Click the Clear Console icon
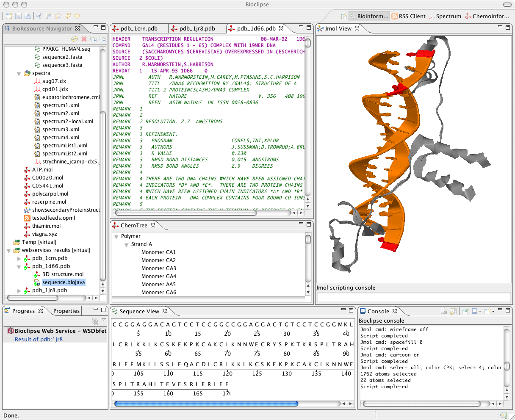Viewport: 515px width, 420px height. [x=444, y=311]
